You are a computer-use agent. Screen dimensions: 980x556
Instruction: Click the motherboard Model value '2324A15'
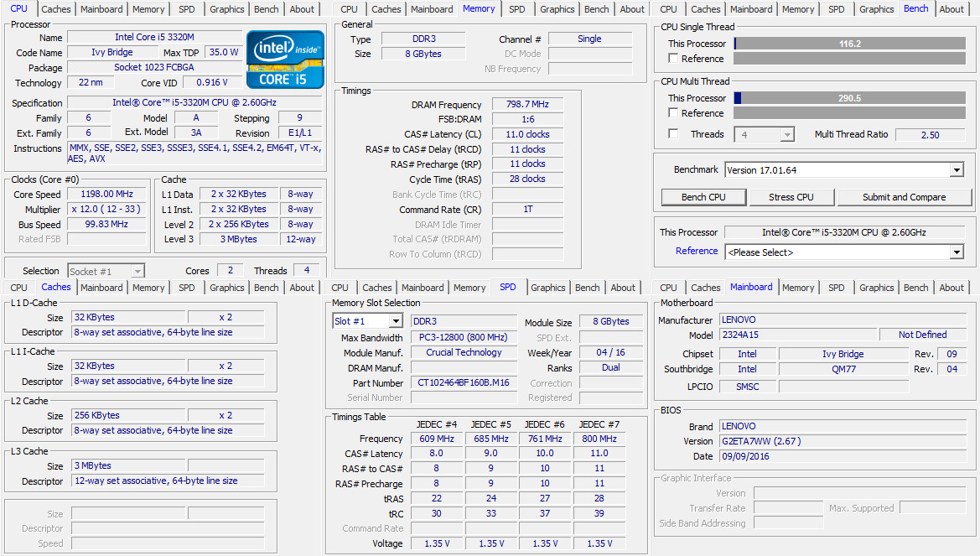point(798,335)
